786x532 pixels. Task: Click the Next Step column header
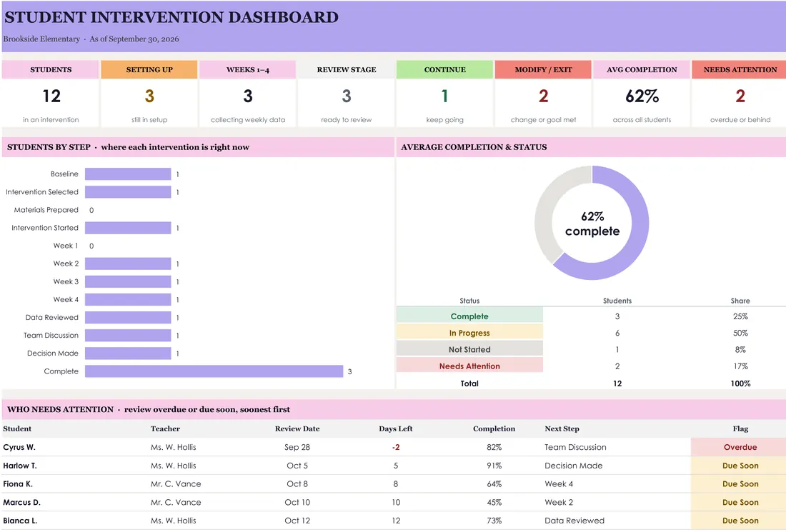(562, 428)
